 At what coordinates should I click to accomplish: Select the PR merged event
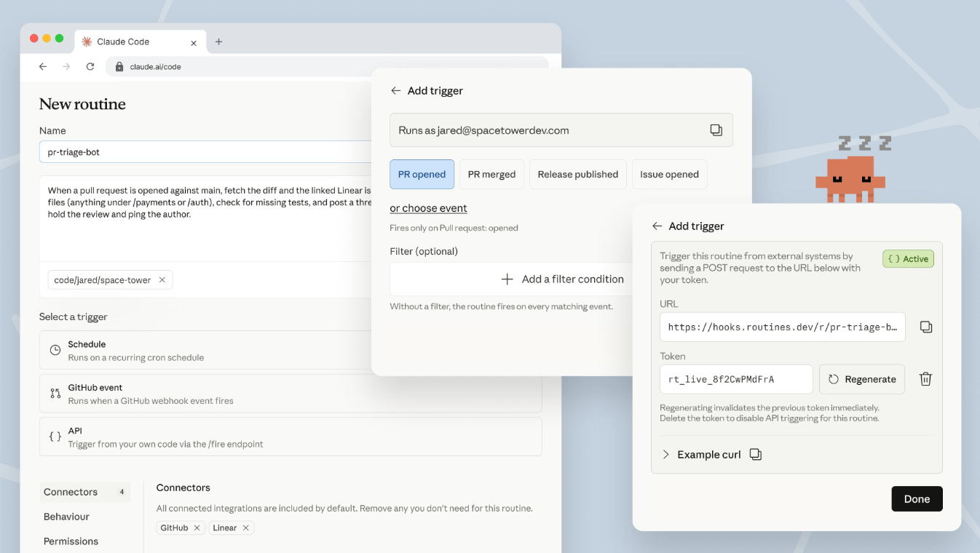coord(491,175)
